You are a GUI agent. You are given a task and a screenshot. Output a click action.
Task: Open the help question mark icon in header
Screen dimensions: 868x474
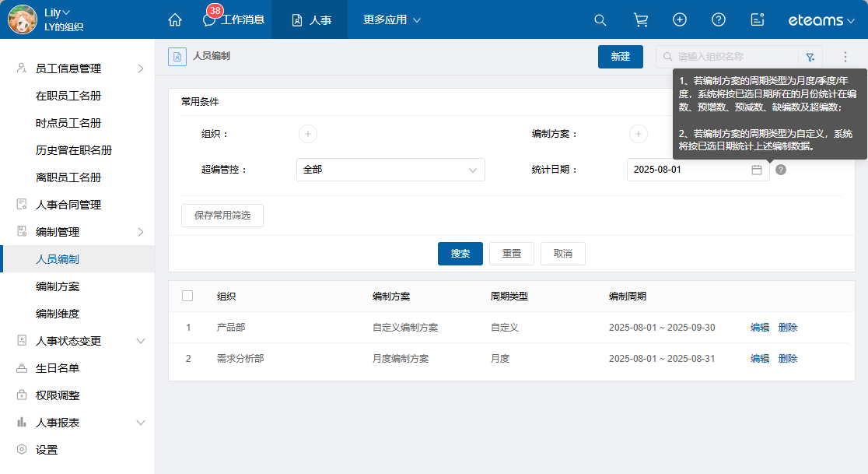(719, 20)
